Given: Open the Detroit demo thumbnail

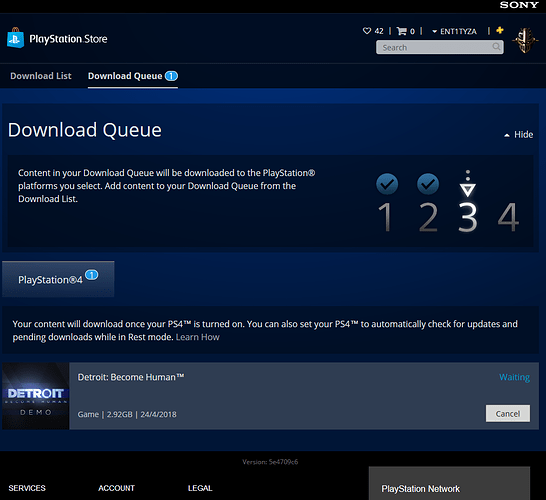Looking at the screenshot, I should pos(36,396).
